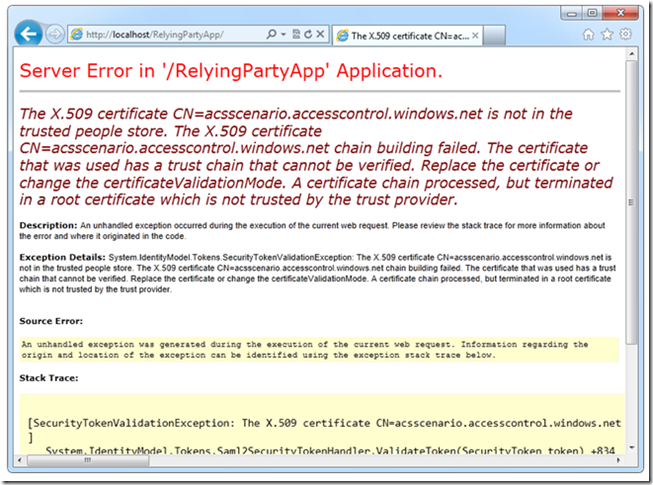Minimize the Internet Explorer window

coord(572,13)
